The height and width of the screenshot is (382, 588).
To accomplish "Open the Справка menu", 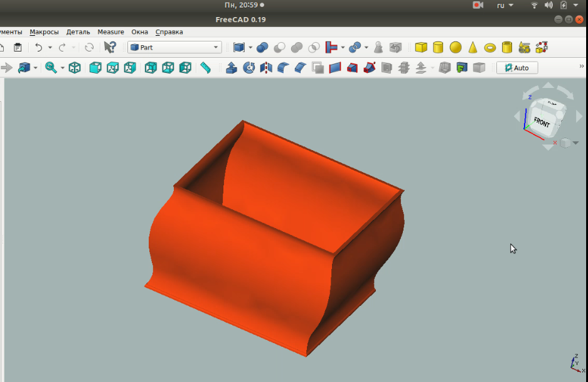I will coord(169,32).
